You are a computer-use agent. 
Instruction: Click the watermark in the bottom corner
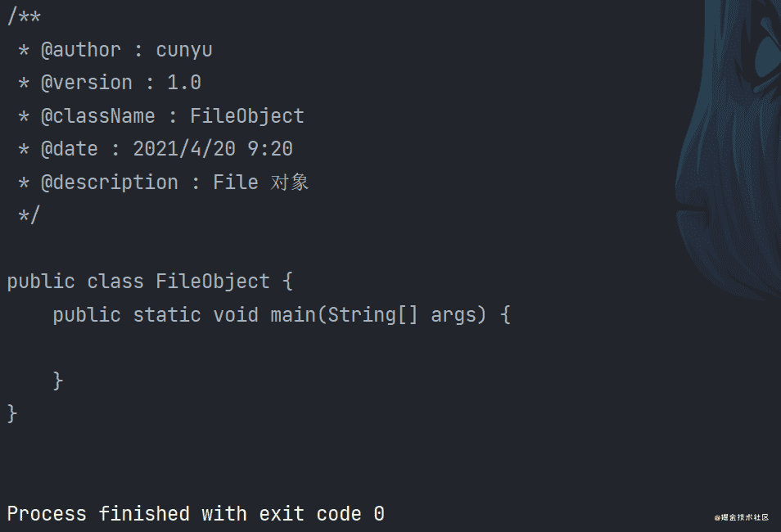742,517
